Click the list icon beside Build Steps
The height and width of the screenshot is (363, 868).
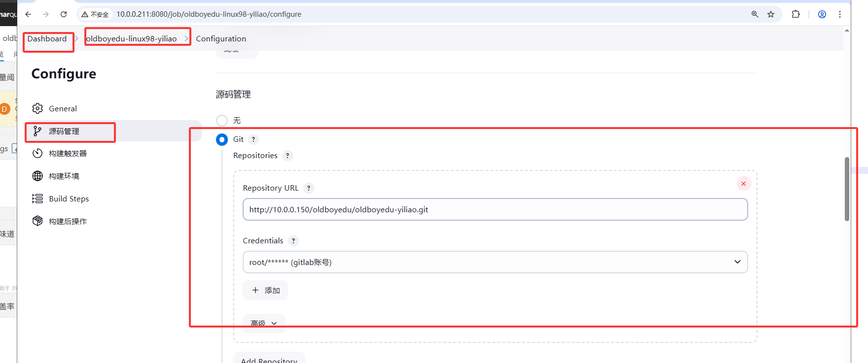point(37,198)
